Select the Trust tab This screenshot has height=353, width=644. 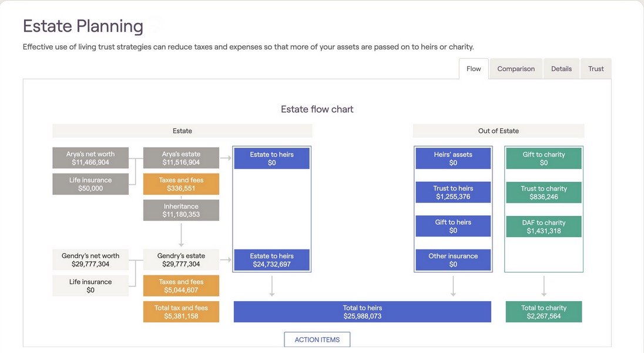pos(596,69)
